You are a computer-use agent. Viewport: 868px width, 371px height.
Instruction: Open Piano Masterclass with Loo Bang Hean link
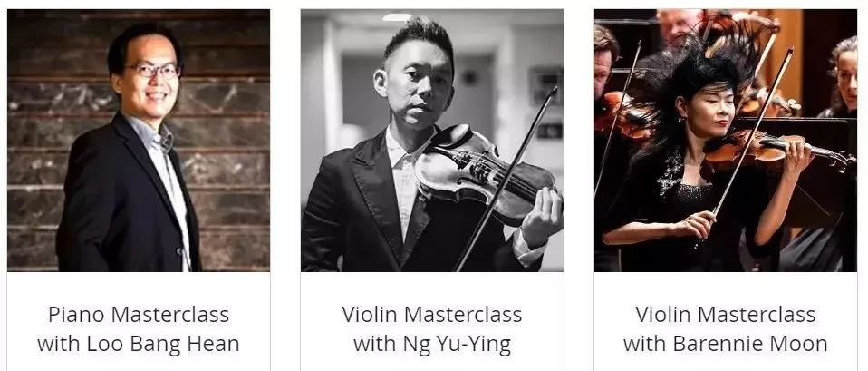click(139, 329)
